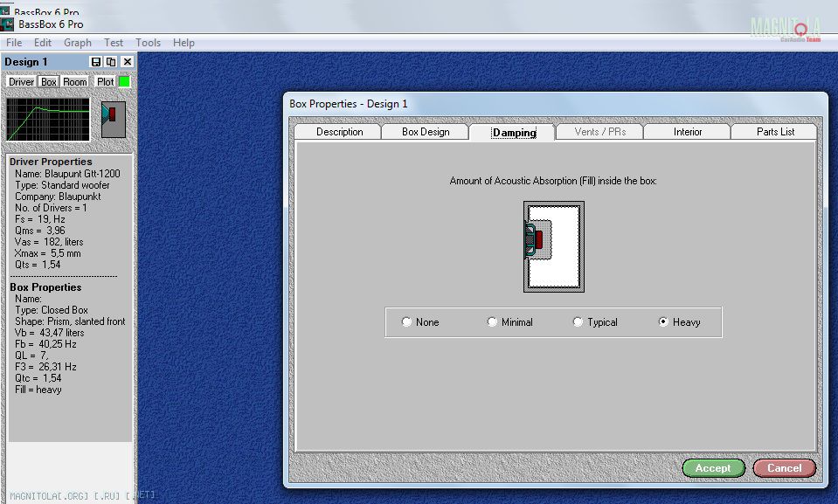Click the "Qts = 1,54" value

38,265
